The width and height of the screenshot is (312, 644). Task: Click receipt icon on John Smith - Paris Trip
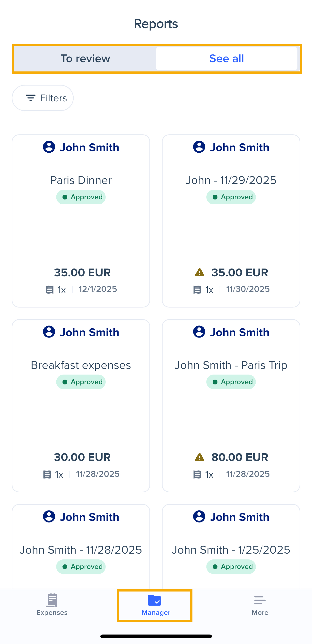pyautogui.click(x=197, y=474)
